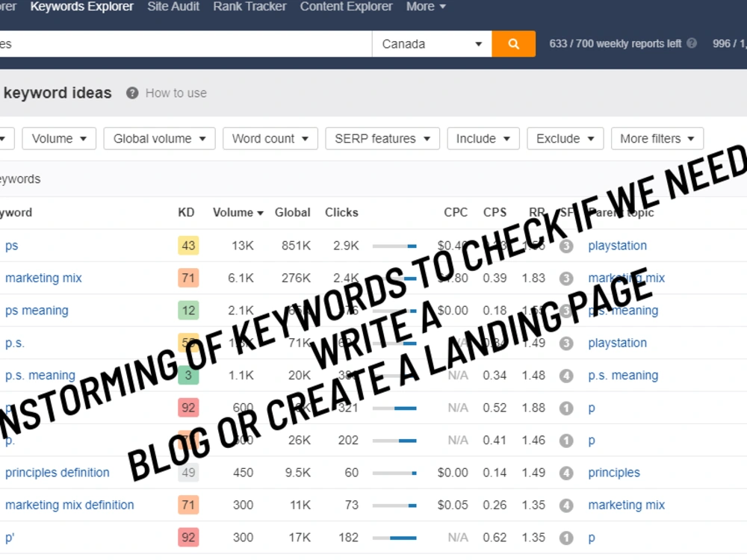
Task: Open the Canada country dropdown
Action: (x=432, y=44)
